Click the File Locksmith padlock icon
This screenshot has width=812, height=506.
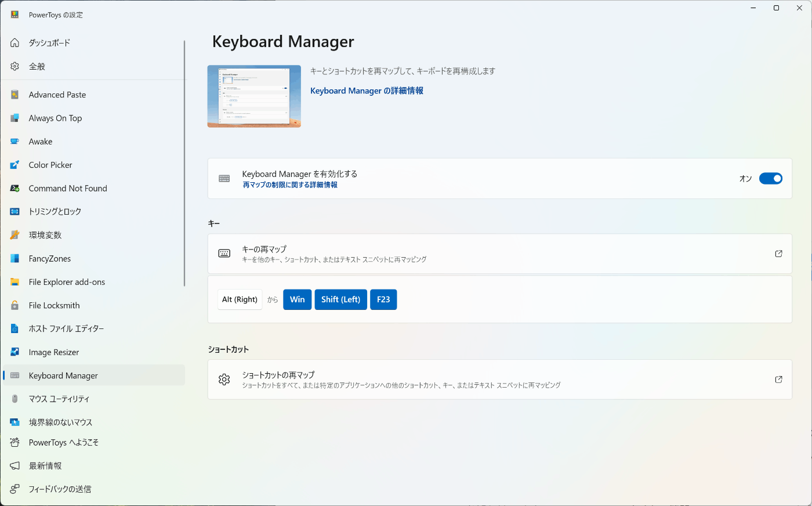point(15,305)
